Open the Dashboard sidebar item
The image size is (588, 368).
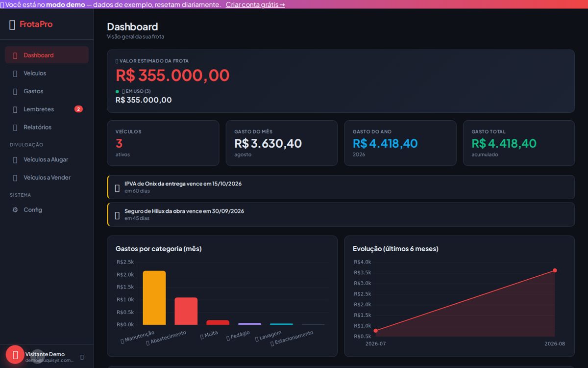coord(47,55)
